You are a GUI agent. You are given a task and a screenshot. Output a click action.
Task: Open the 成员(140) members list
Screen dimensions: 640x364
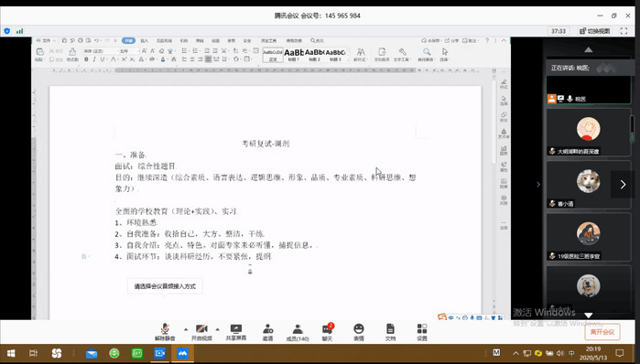(298, 332)
